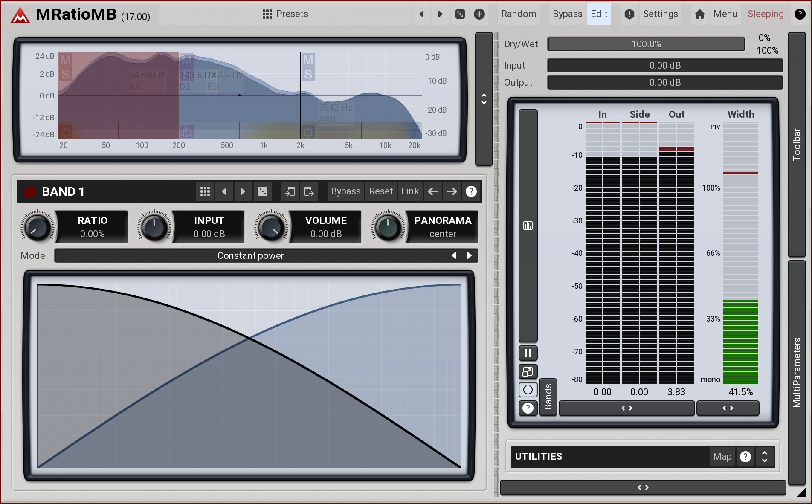Screen dimensions: 812x504
Task: Toggle the plugin Bypass in top bar
Action: (x=567, y=14)
